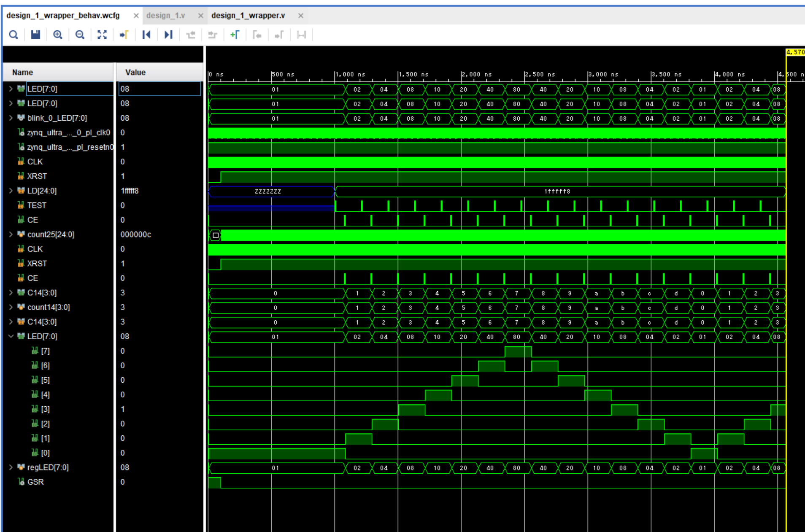Open the design_1_wrapper.v tab

[248, 16]
